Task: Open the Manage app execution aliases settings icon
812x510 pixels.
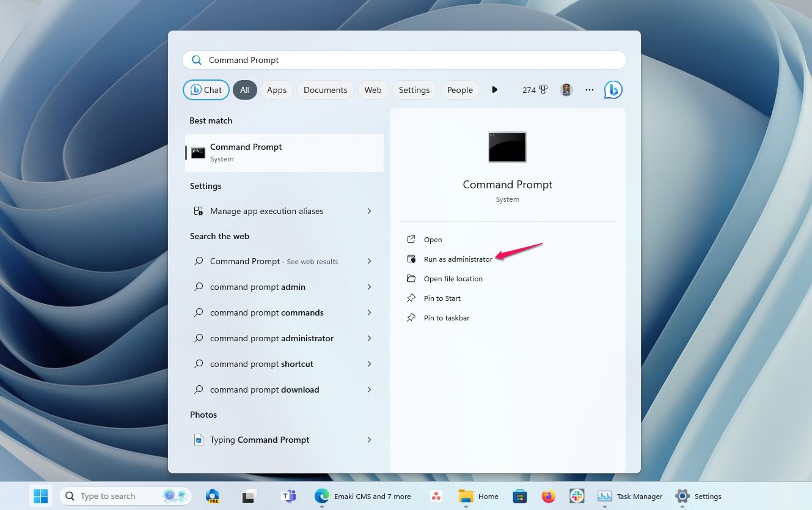Action: 198,210
